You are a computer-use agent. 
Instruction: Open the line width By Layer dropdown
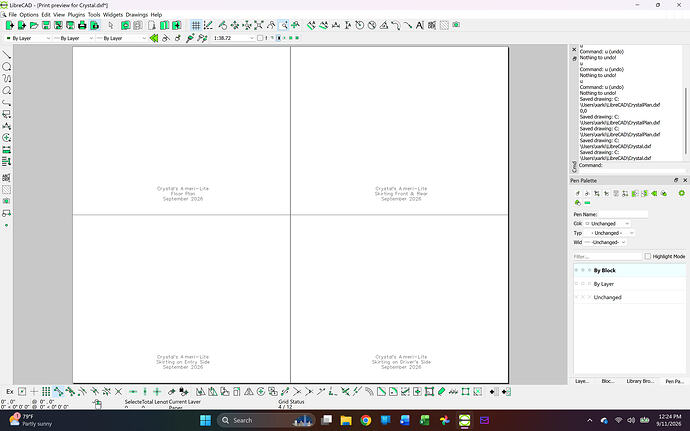pos(73,38)
